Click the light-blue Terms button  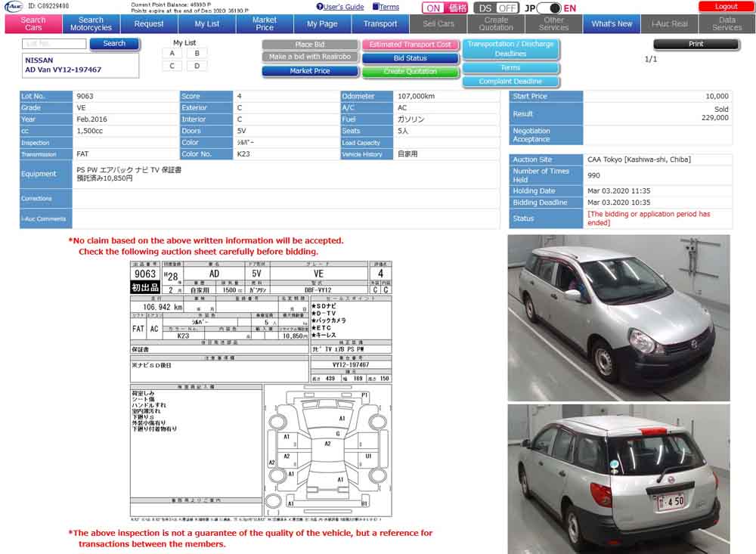(510, 68)
